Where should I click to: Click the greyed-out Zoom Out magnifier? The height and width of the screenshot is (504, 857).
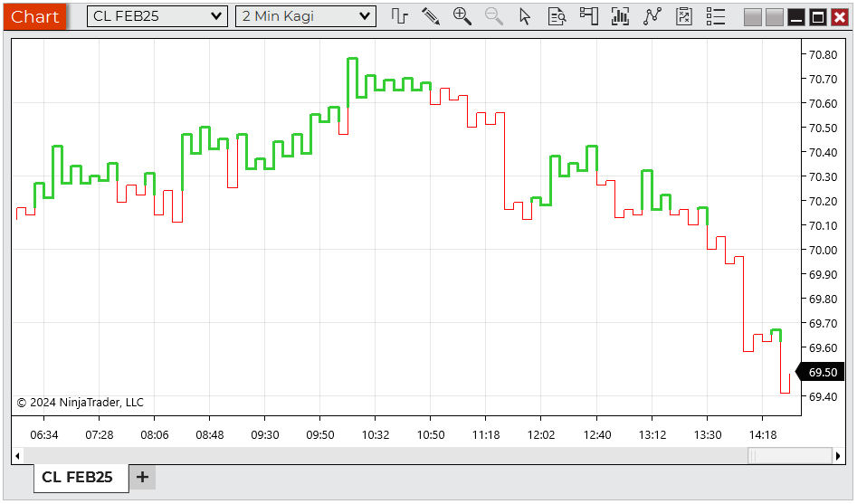(x=494, y=16)
